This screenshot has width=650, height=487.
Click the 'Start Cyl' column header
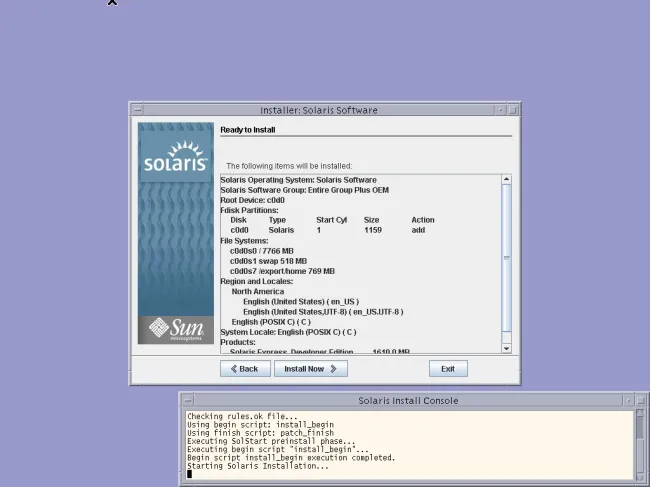point(332,220)
